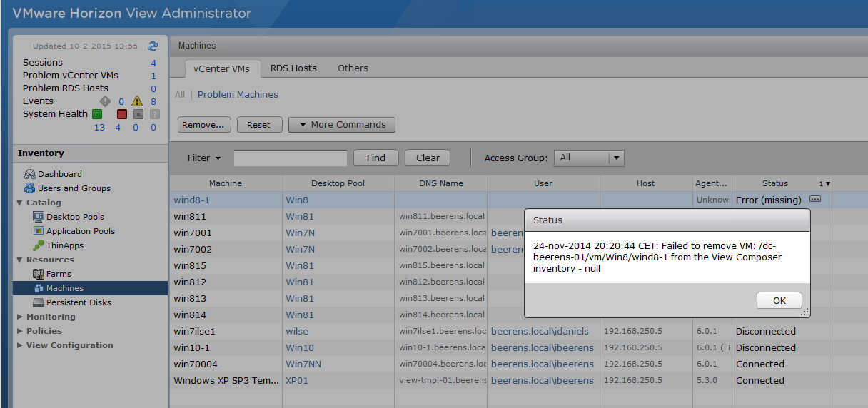This screenshot has width=868, height=408.
Task: Open Dashboard in the Inventory panel
Action: pyautogui.click(x=60, y=174)
